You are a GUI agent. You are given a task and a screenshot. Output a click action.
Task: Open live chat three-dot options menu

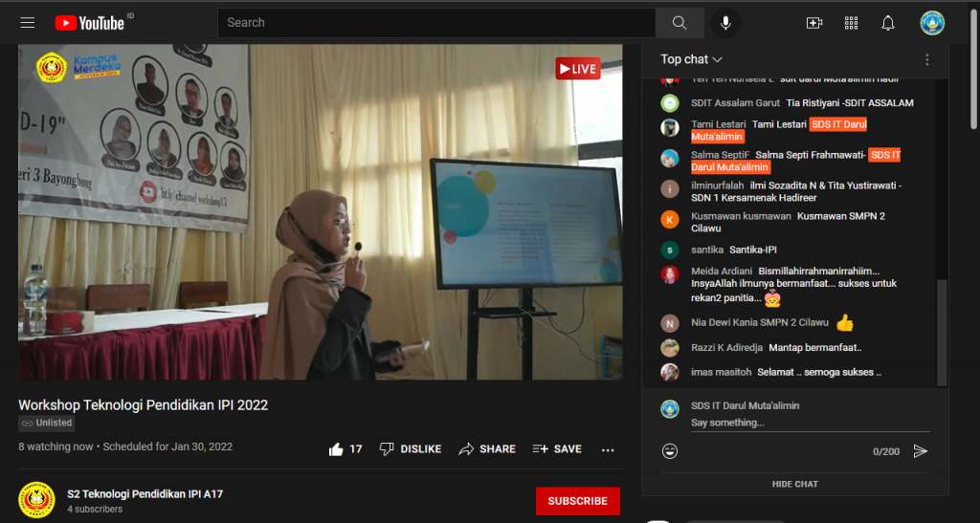click(x=926, y=59)
